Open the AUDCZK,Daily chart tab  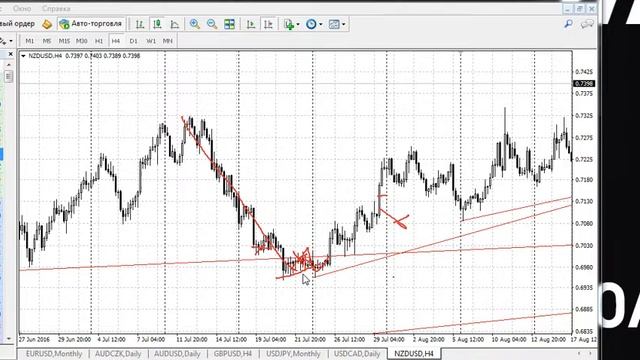pyautogui.click(x=118, y=353)
